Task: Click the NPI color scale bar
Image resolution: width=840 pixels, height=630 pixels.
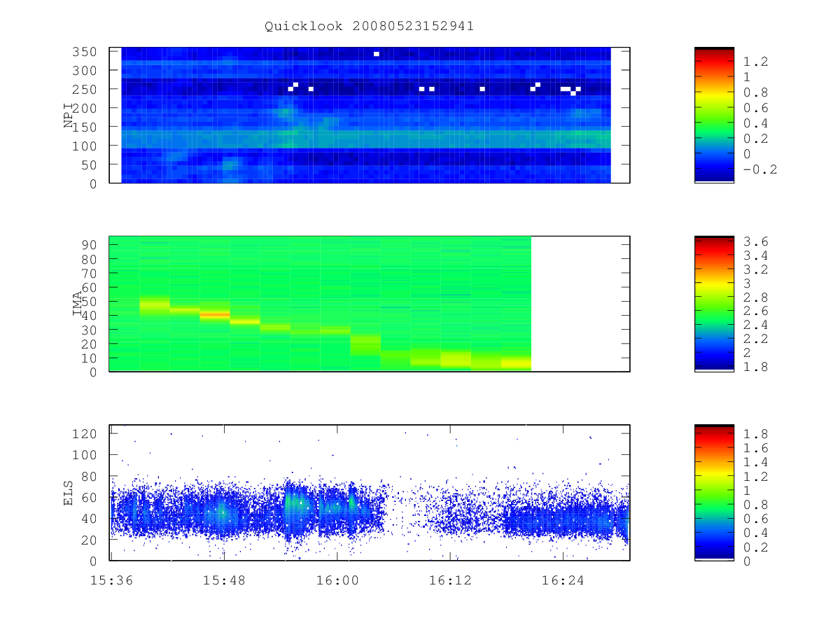Action: coord(714,115)
